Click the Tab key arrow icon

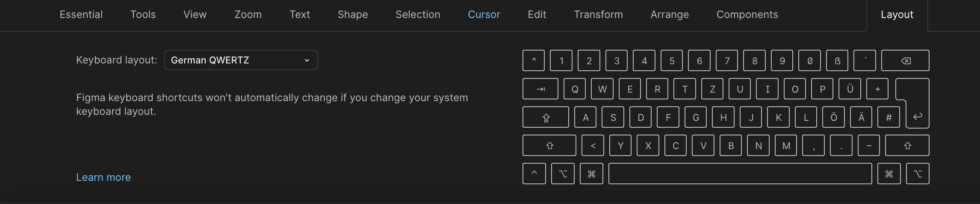click(540, 89)
